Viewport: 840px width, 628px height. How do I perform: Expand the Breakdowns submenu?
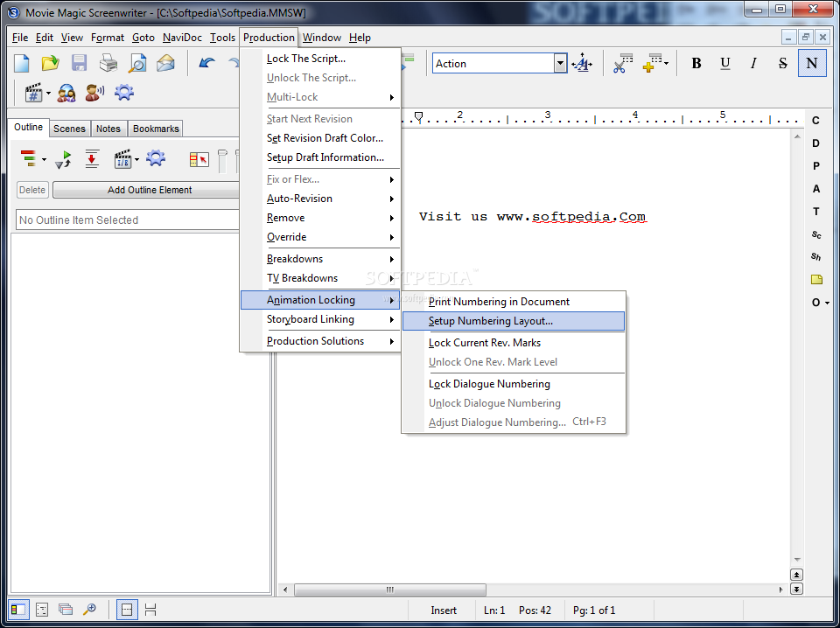click(x=320, y=259)
